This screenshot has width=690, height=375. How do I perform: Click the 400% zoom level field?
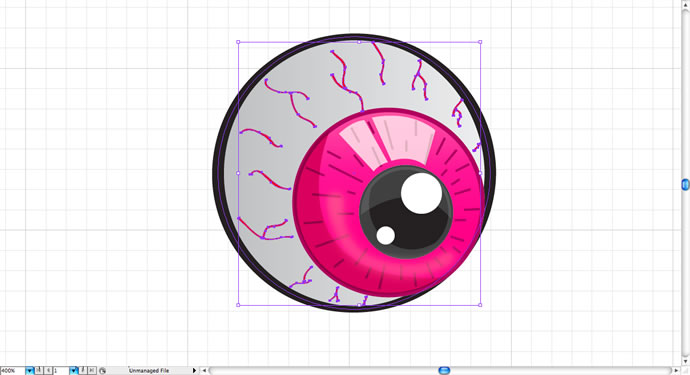[x=12, y=371]
